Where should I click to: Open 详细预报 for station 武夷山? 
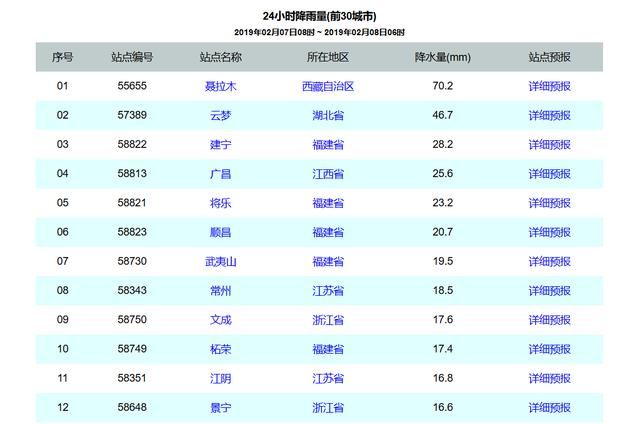pos(549,262)
